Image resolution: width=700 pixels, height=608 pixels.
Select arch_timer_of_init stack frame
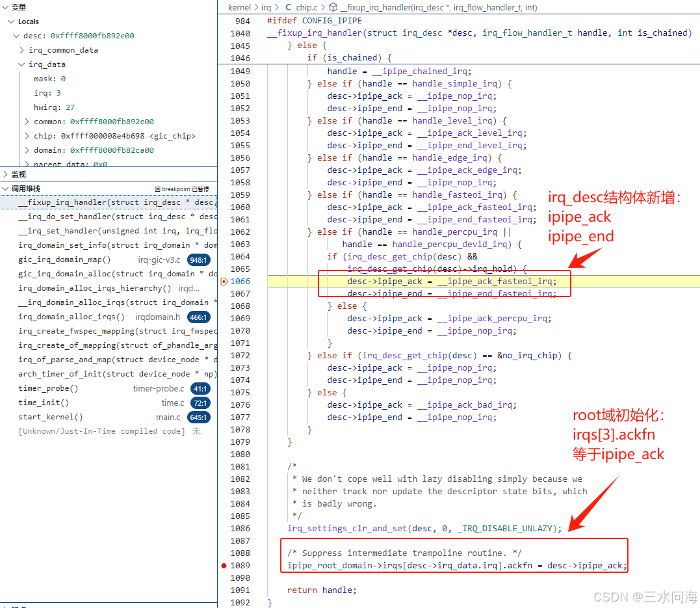pos(109,374)
